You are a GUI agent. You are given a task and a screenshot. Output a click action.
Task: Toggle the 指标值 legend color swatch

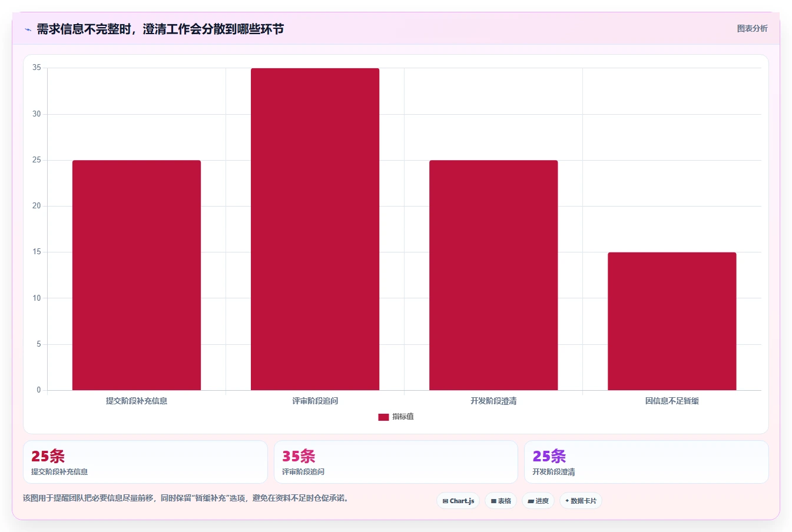[383, 417]
